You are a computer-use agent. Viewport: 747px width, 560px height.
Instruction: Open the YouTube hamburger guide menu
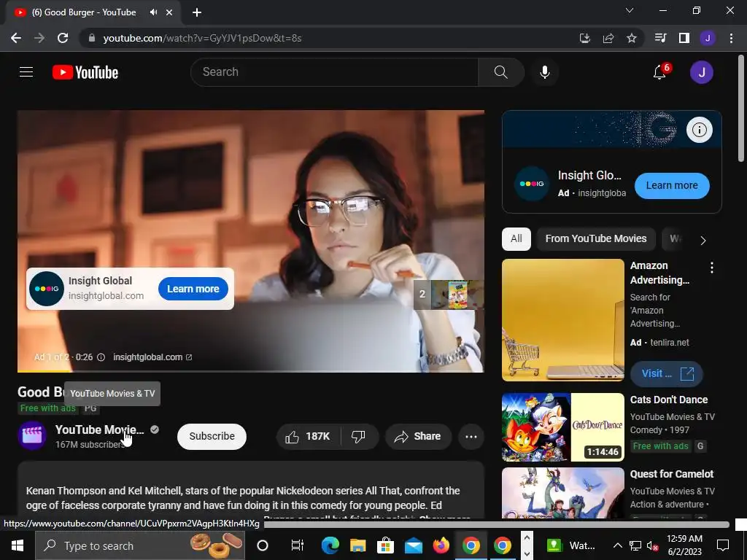(26, 72)
